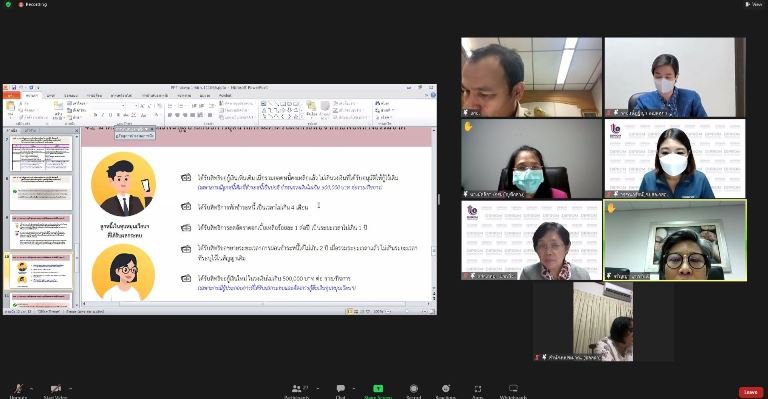Click the green Share Screen button

378,390
